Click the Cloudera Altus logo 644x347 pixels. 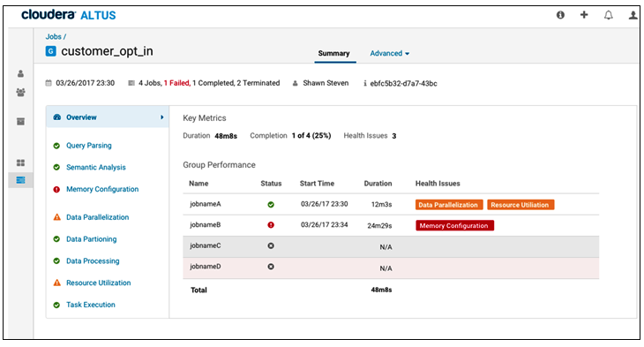point(69,15)
